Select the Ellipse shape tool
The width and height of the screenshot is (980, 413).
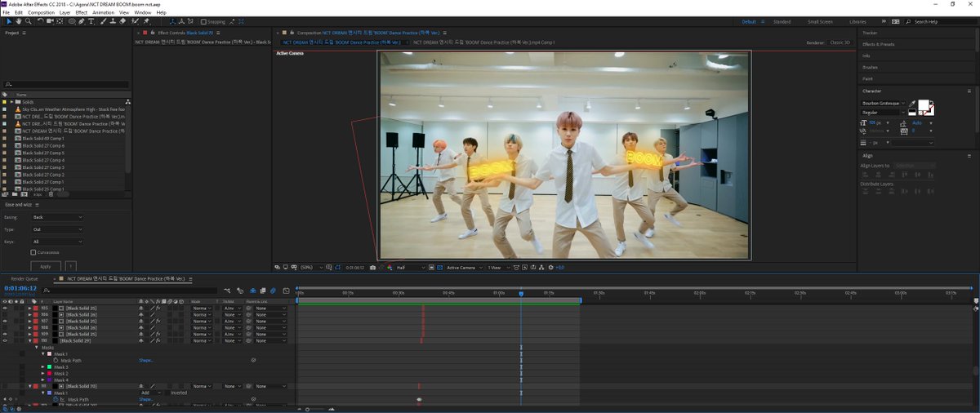coord(72,21)
